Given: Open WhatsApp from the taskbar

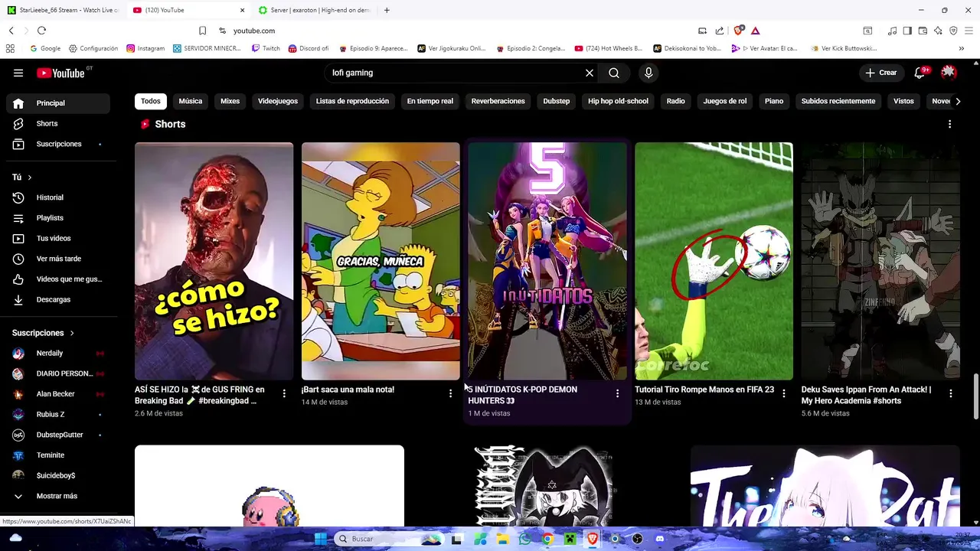Looking at the screenshot, I should tap(524, 539).
